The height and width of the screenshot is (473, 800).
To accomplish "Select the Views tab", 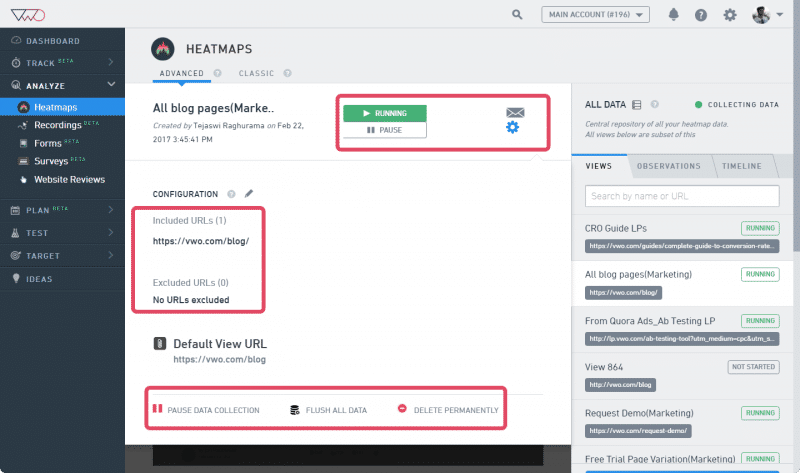I will pyautogui.click(x=598, y=166).
